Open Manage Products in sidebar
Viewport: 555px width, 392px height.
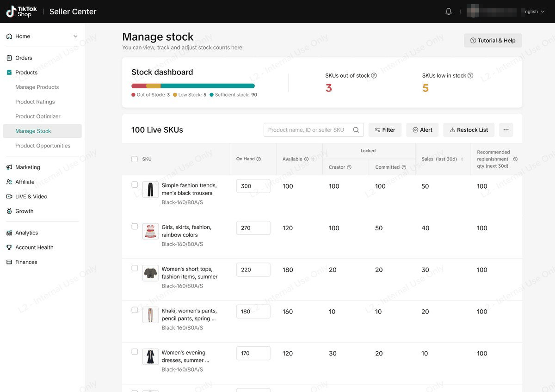[x=37, y=87]
